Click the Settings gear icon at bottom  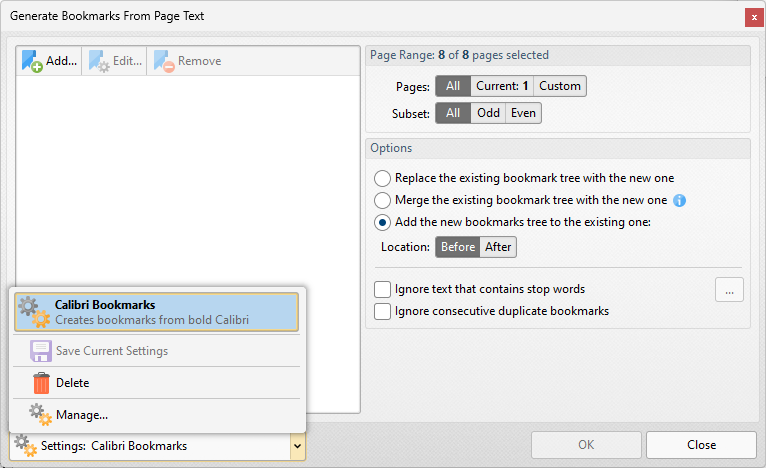coord(26,446)
